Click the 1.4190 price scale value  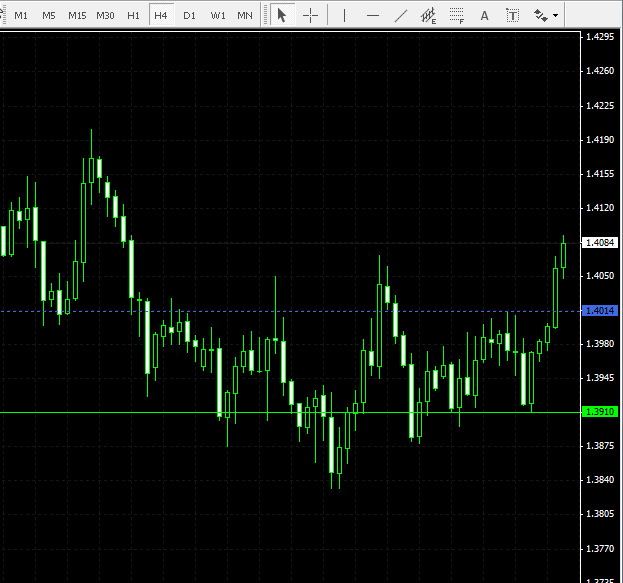click(x=600, y=139)
